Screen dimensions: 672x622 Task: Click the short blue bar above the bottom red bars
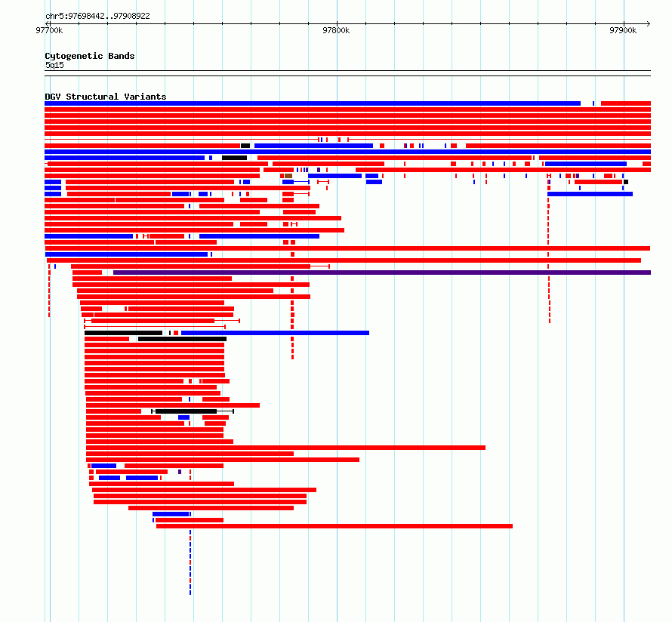(x=171, y=514)
